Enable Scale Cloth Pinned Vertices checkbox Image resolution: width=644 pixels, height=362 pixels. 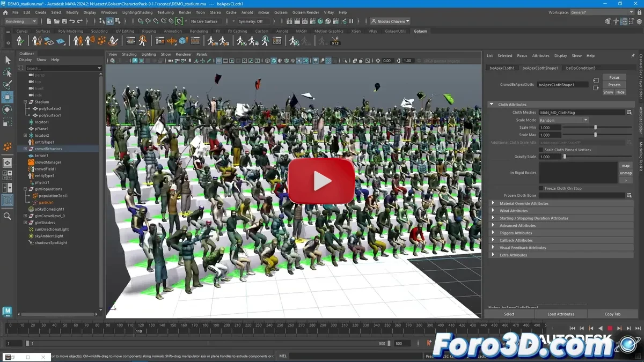tap(541, 150)
